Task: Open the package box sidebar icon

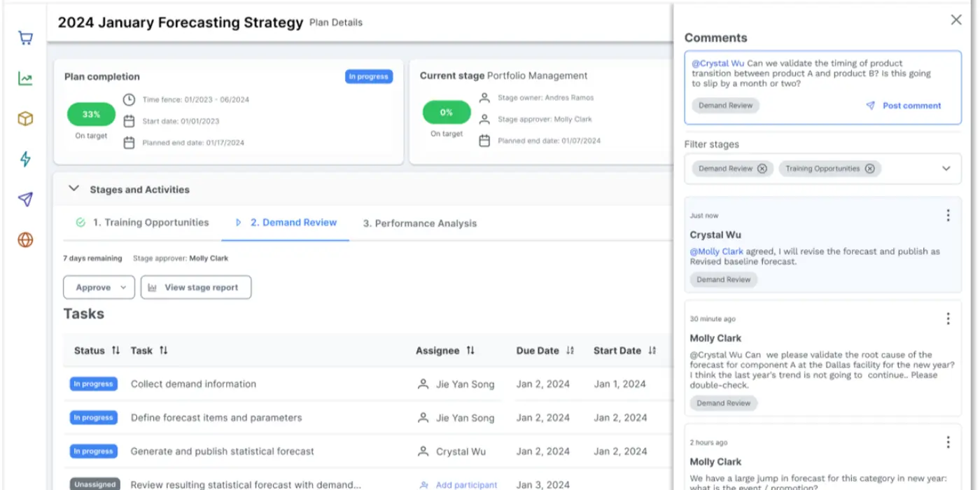Action: coord(25,119)
